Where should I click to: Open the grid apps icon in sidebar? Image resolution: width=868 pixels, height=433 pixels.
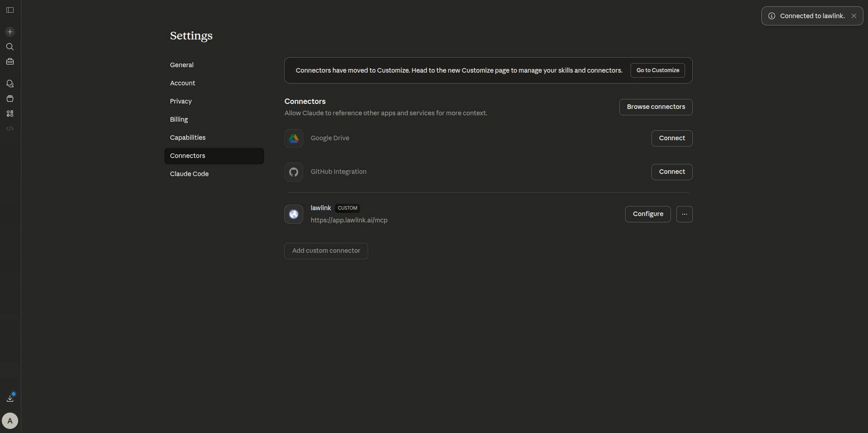click(10, 113)
